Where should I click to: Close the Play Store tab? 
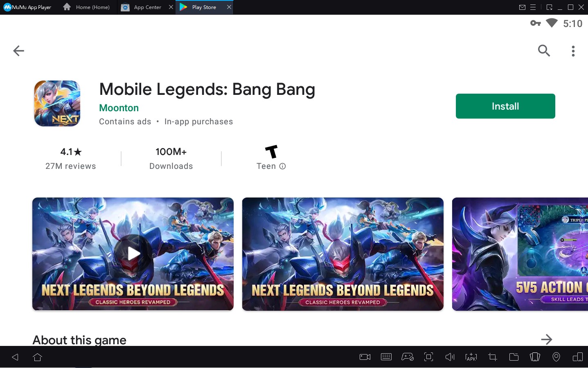[x=229, y=7]
